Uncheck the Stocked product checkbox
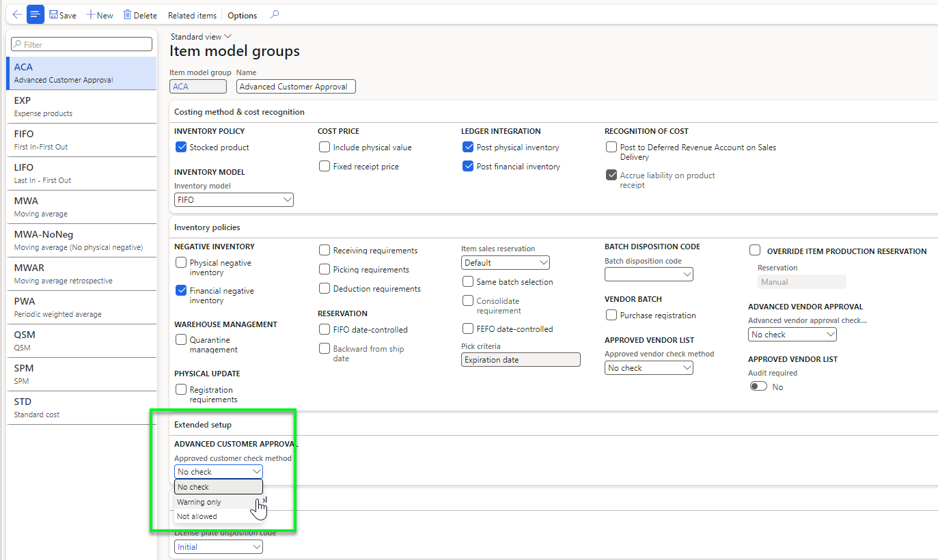The image size is (938, 560). click(x=180, y=147)
